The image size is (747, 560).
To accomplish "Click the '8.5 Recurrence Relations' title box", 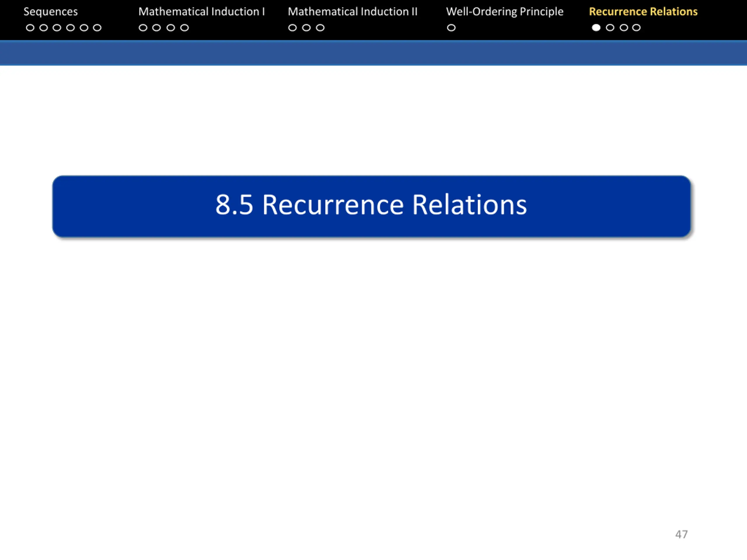I will 371,206.
